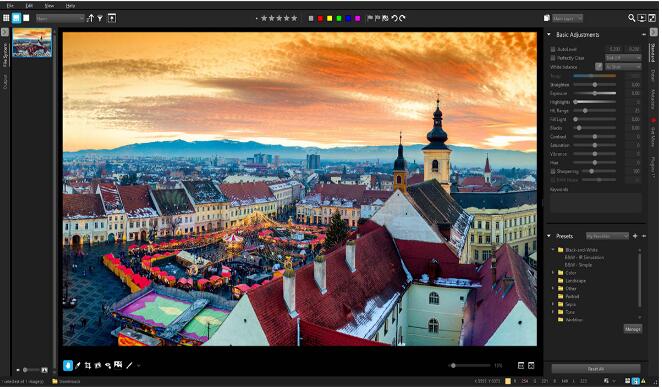Open the magnifier search icon
The width and height of the screenshot is (662, 389).
tap(632, 18)
